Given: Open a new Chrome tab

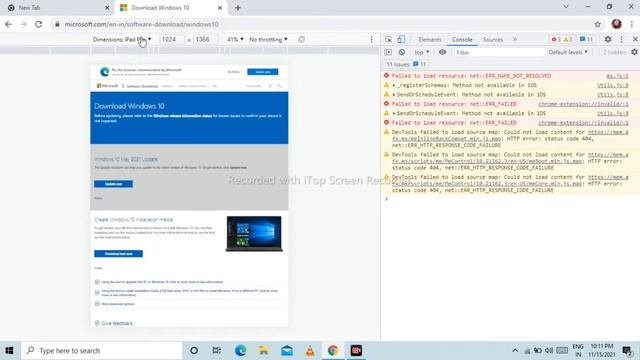Looking at the screenshot, I should coord(238,7).
